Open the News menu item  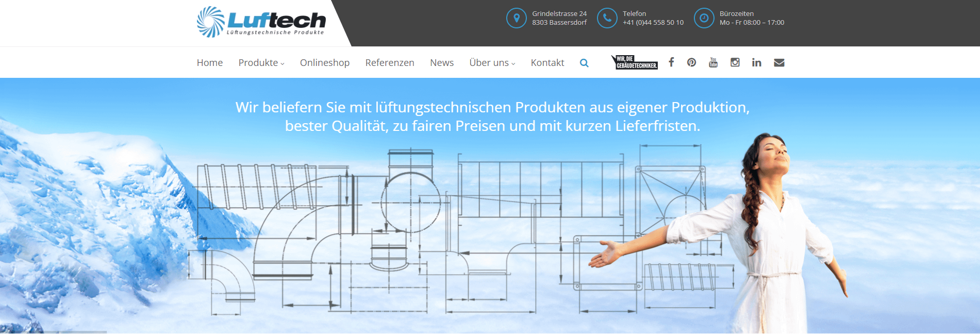click(x=442, y=63)
